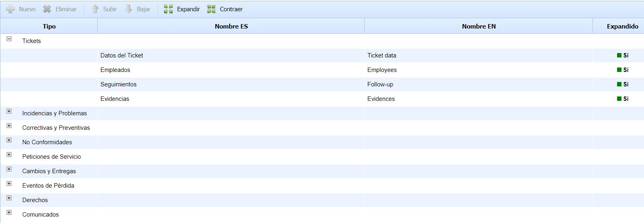The width and height of the screenshot is (644, 223).
Task: Sort by the Nombre EN column header
Action: pyautogui.click(x=478, y=27)
